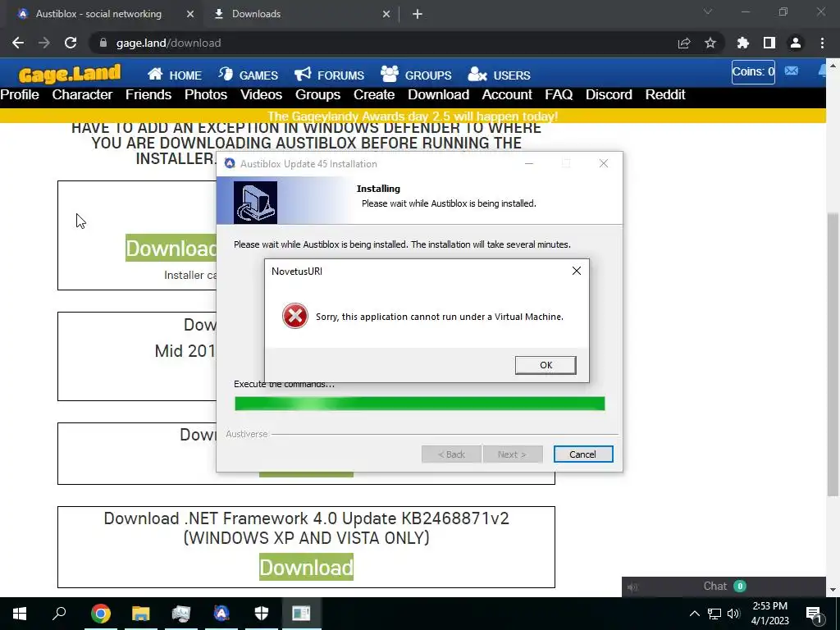Screen dimensions: 840x630
Task: Close the Austiblox browser tab
Action: point(190,15)
